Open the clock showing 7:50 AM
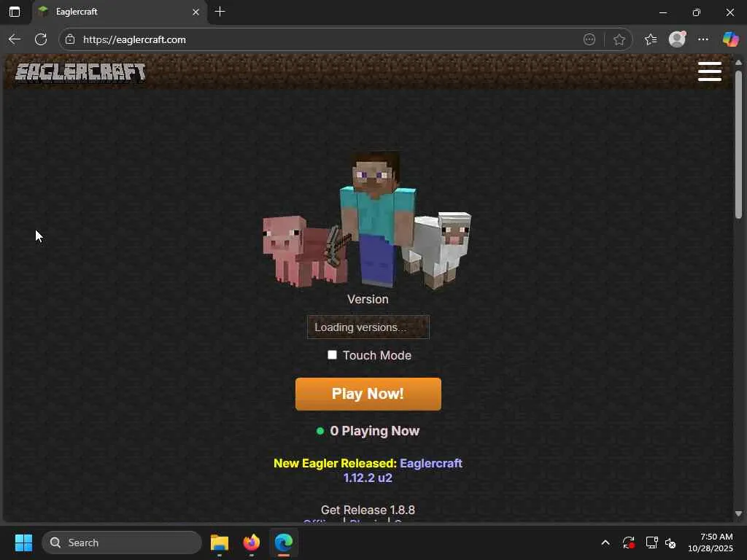Image resolution: width=747 pixels, height=560 pixels. [x=711, y=542]
